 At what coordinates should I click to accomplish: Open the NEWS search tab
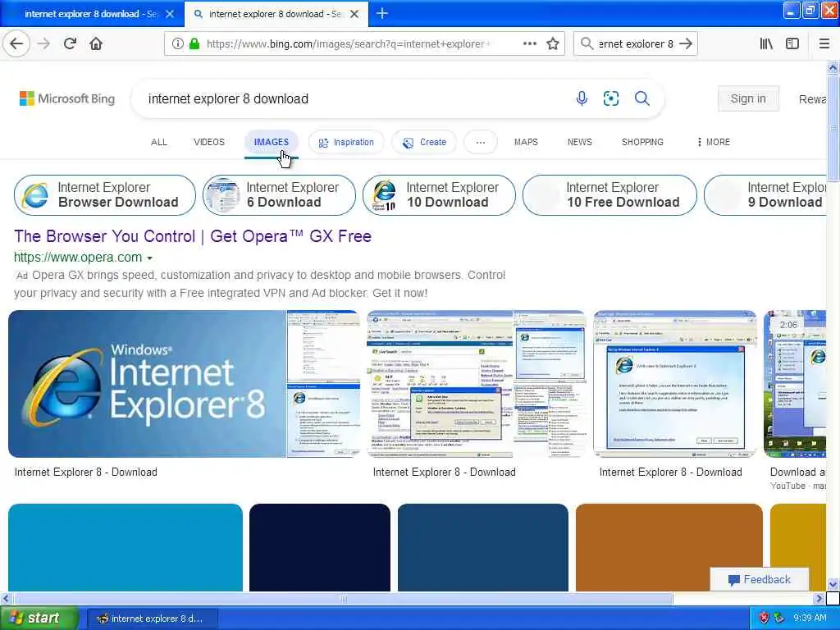[580, 142]
